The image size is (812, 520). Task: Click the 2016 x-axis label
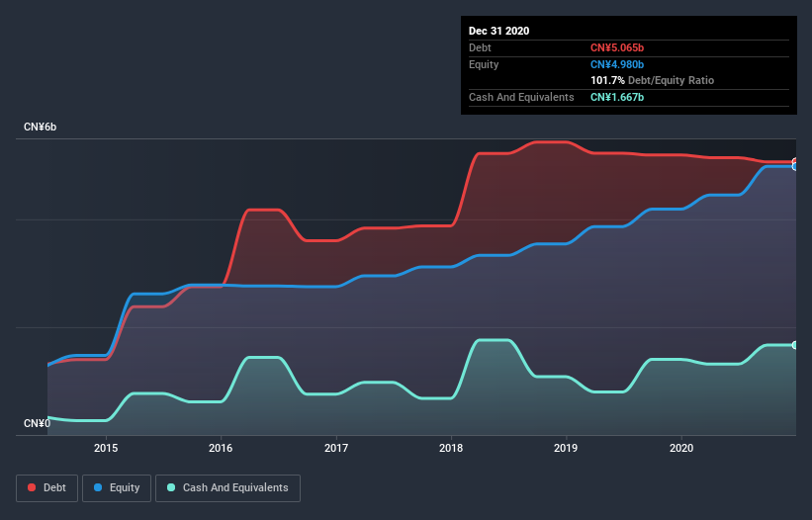tap(221, 448)
